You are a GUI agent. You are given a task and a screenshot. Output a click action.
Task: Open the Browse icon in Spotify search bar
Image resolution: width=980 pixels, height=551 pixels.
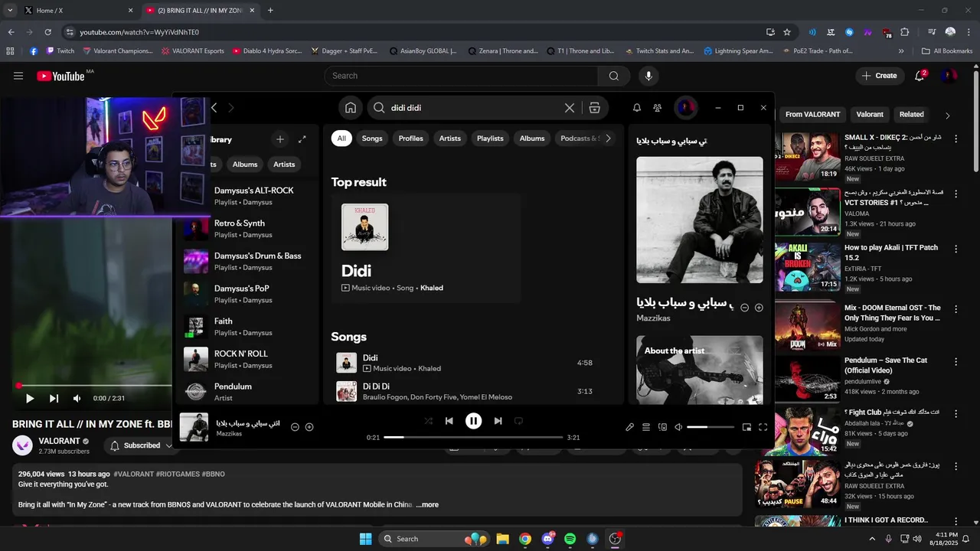pos(594,108)
